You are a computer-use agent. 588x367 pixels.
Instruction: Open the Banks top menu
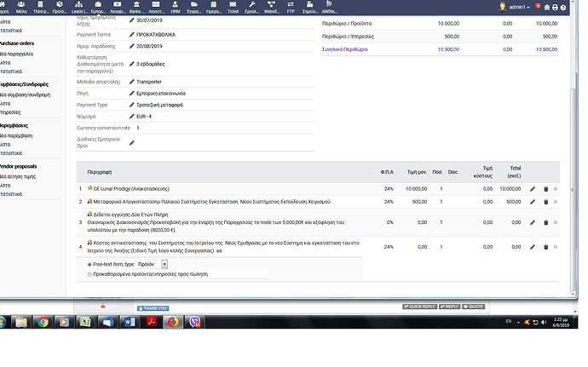pyautogui.click(x=136, y=7)
